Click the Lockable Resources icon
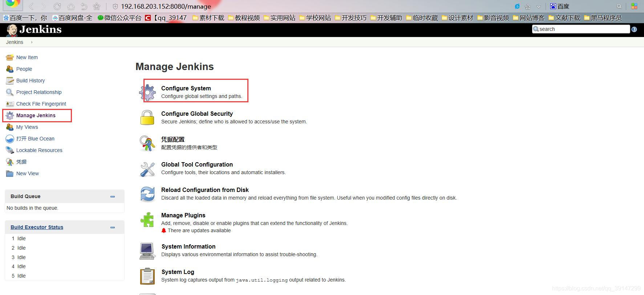644x295 pixels. click(10, 150)
